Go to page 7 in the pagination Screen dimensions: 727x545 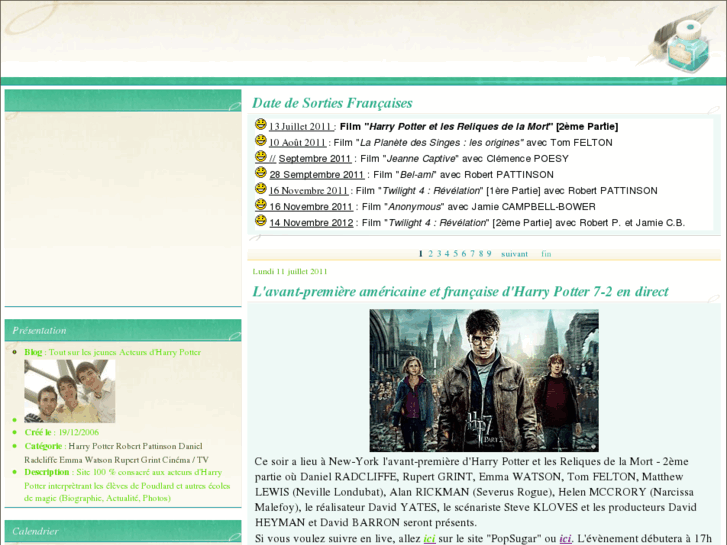click(x=472, y=254)
